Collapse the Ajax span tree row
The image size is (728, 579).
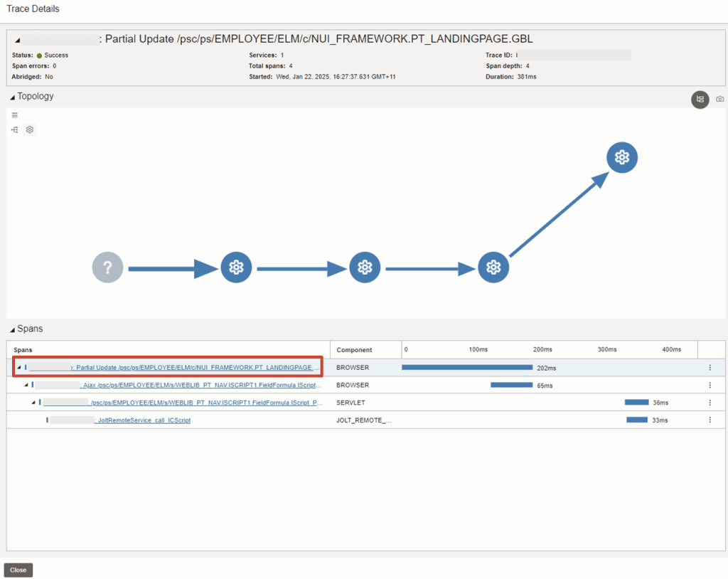click(x=26, y=386)
